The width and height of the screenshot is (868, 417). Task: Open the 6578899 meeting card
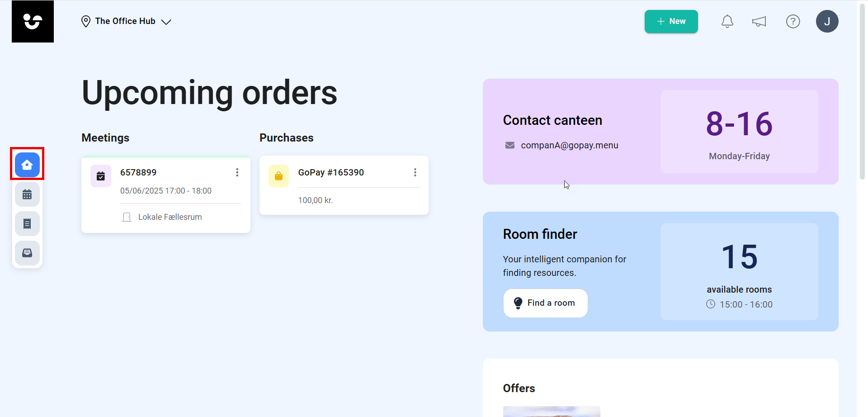click(166, 194)
